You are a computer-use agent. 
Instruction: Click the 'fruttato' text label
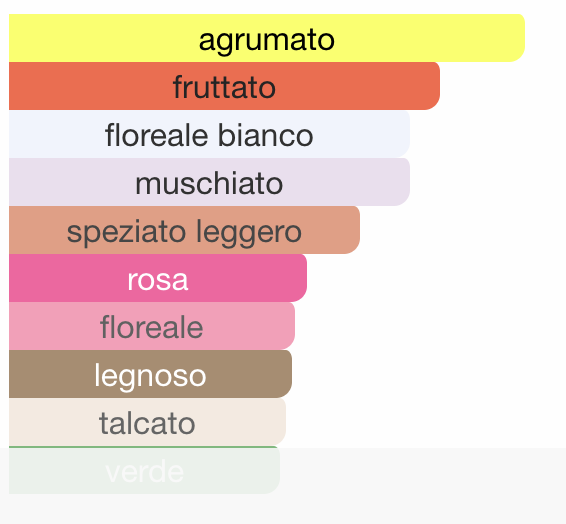(224, 87)
